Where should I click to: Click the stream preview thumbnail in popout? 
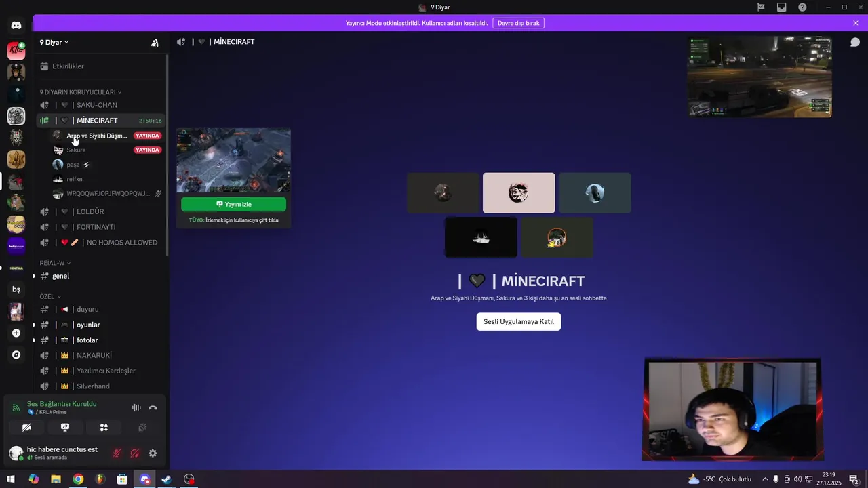(x=233, y=161)
